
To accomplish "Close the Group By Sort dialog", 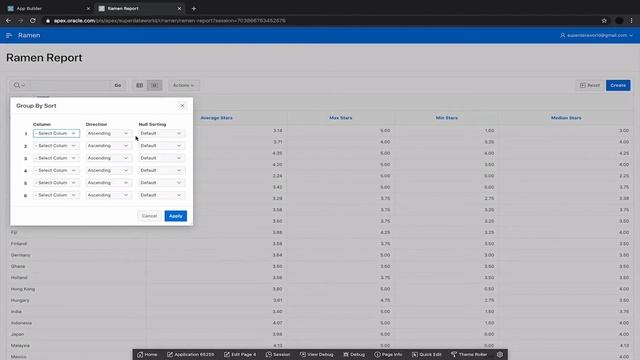I will 182,106.
